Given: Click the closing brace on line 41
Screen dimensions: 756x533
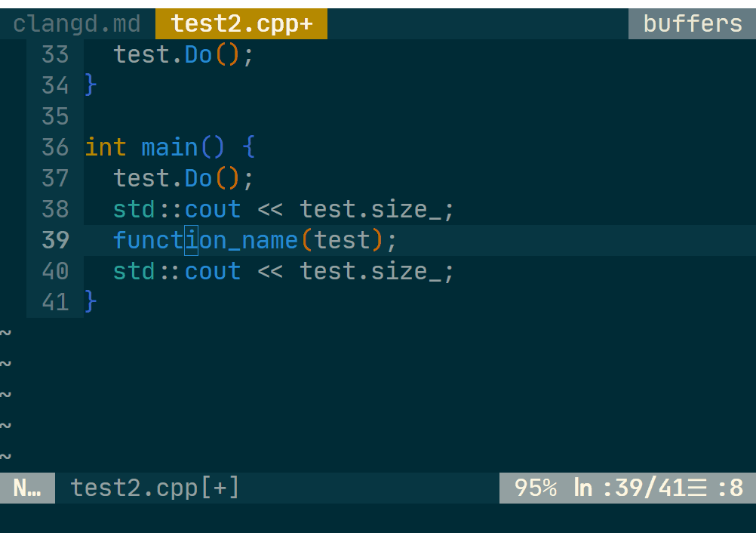Looking at the screenshot, I should [x=91, y=302].
